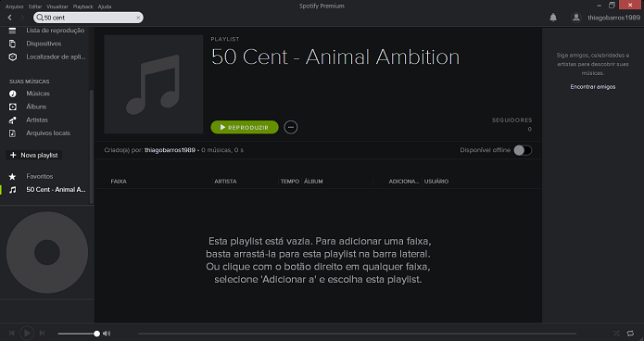The image size is (644, 341).
Task: Open Álbuns from Suas Músicas
Action: click(x=36, y=107)
